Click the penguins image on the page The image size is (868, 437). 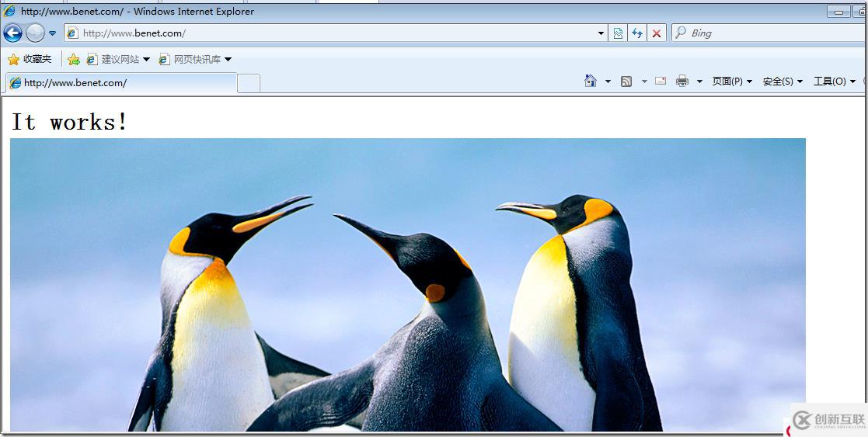point(408,285)
